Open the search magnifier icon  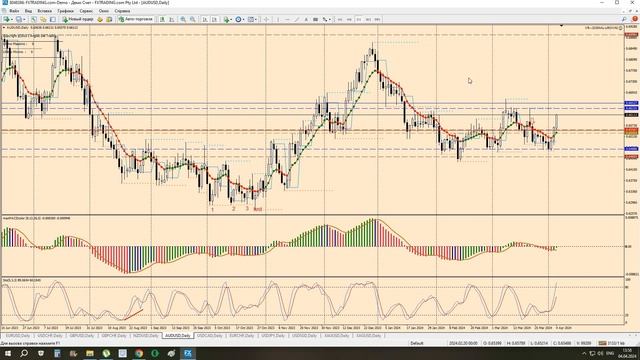click(x=624, y=19)
